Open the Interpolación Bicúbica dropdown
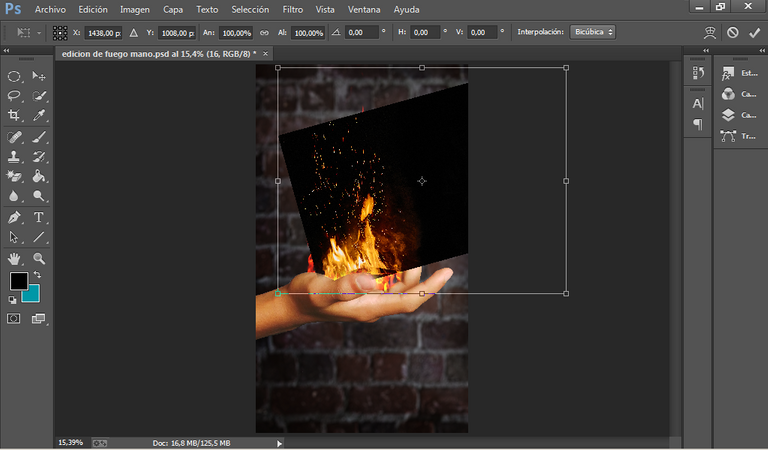The width and height of the screenshot is (768, 450). click(x=592, y=32)
